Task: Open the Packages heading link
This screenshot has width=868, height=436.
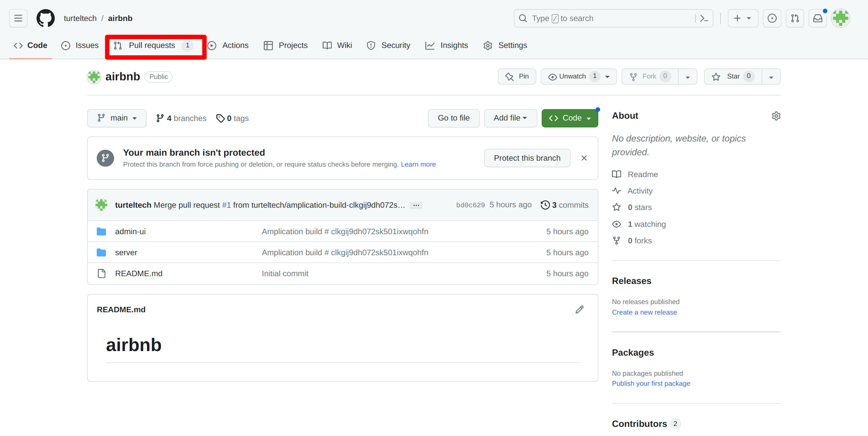Action: [633, 352]
